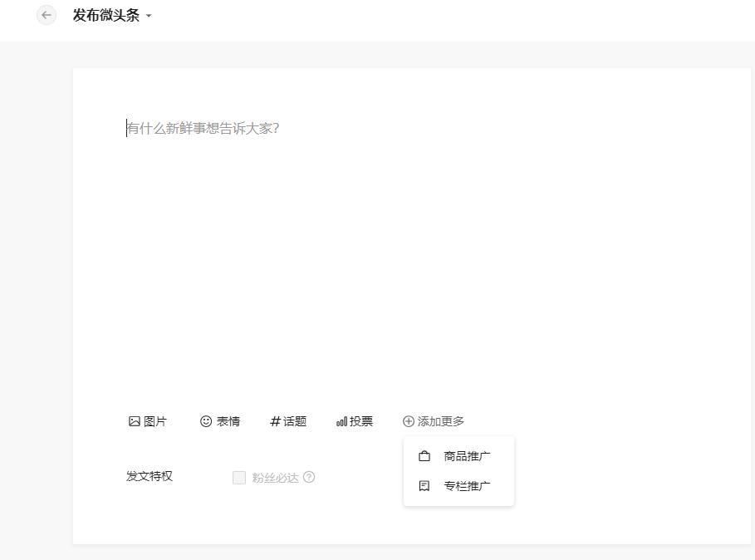
Task: Click the 发文特权 label
Action: click(149, 476)
